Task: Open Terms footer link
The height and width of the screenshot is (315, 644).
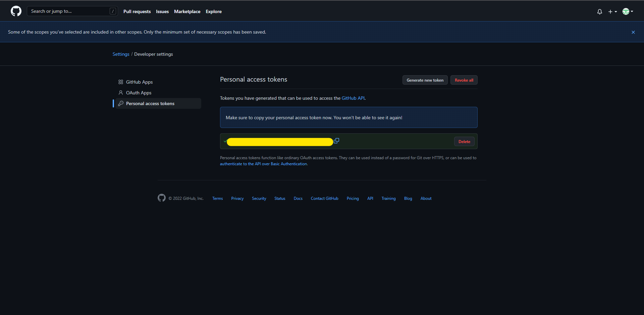Action: point(217,198)
